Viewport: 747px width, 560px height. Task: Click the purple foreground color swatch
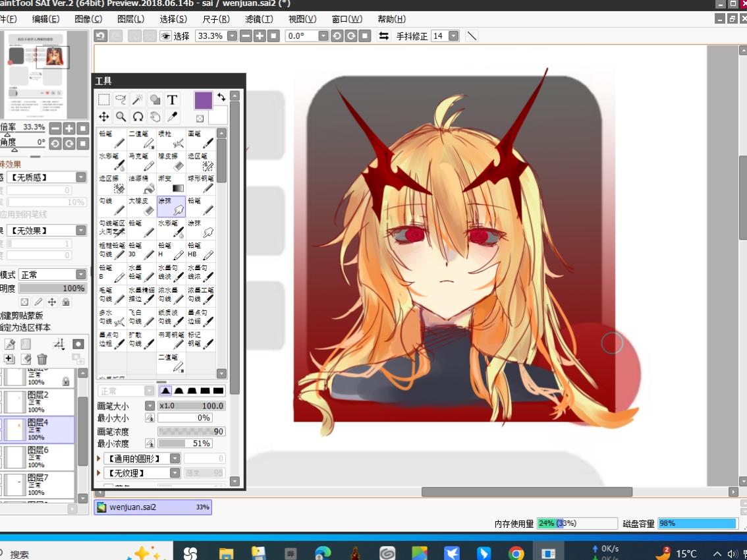click(x=204, y=101)
